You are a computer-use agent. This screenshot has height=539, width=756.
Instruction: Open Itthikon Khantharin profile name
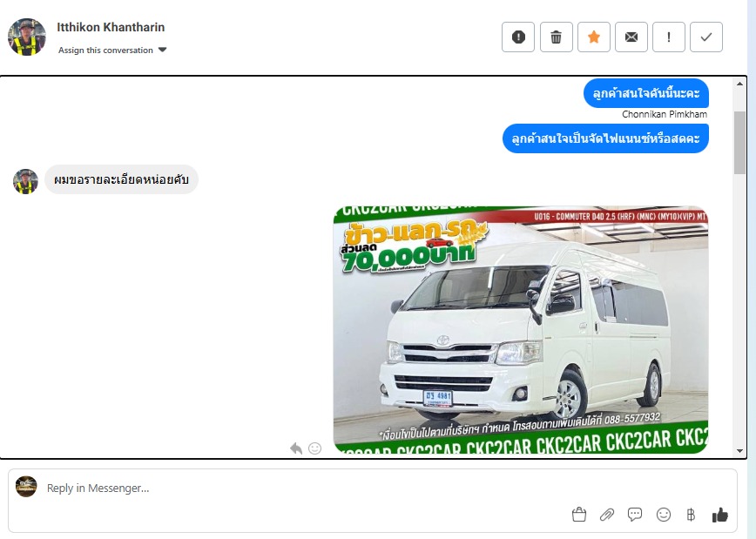coord(111,28)
